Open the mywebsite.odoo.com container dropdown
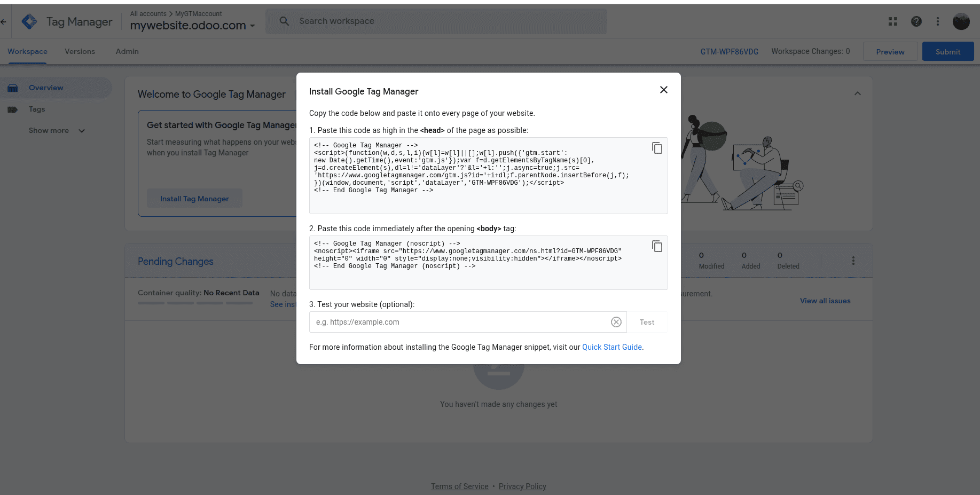 (192, 25)
